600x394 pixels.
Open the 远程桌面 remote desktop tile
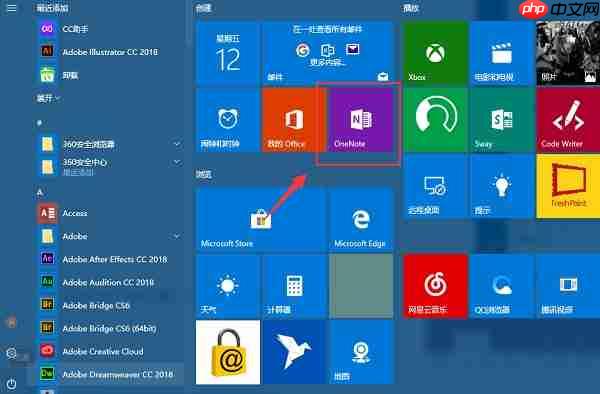pos(436,187)
